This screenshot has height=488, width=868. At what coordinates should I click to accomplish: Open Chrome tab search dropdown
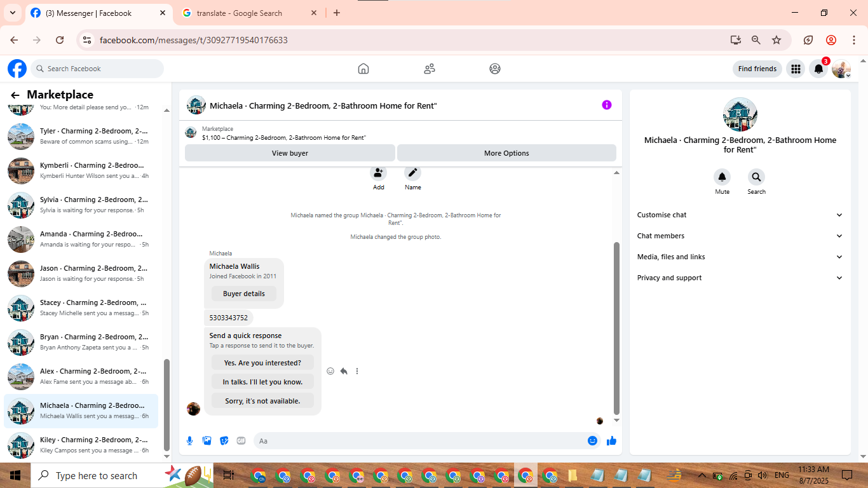pos(12,13)
